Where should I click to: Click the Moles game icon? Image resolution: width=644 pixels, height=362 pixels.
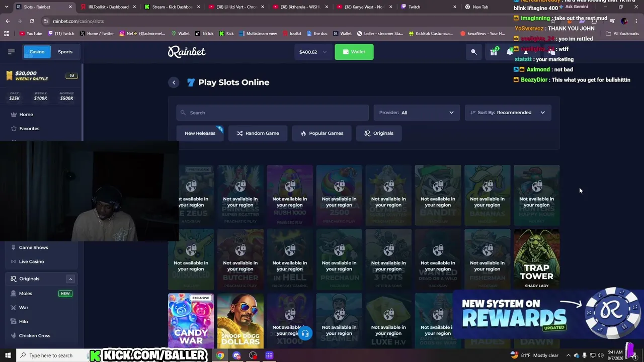(13, 294)
